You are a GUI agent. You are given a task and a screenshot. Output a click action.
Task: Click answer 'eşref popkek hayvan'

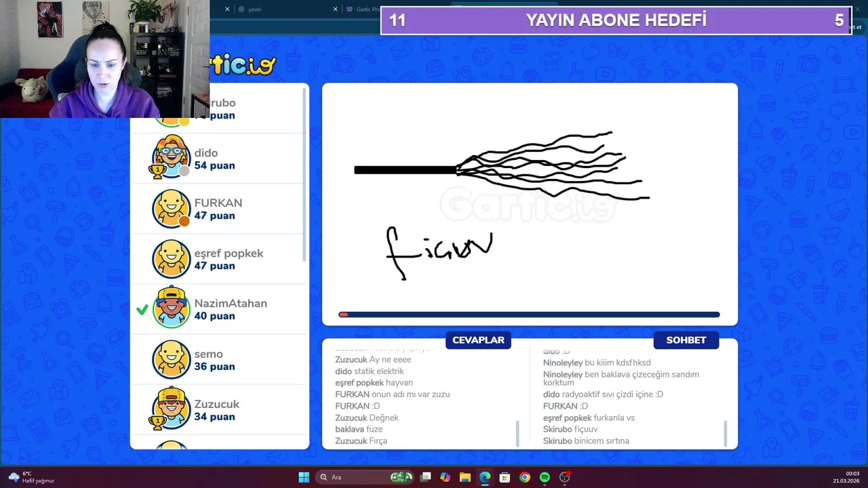pos(374,383)
